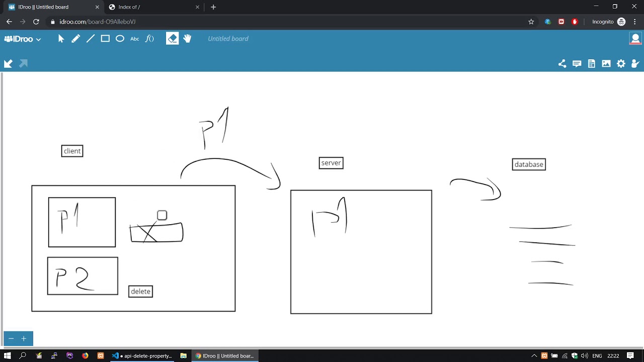Select the pencil drawing tool
644x362 pixels.
click(75, 39)
